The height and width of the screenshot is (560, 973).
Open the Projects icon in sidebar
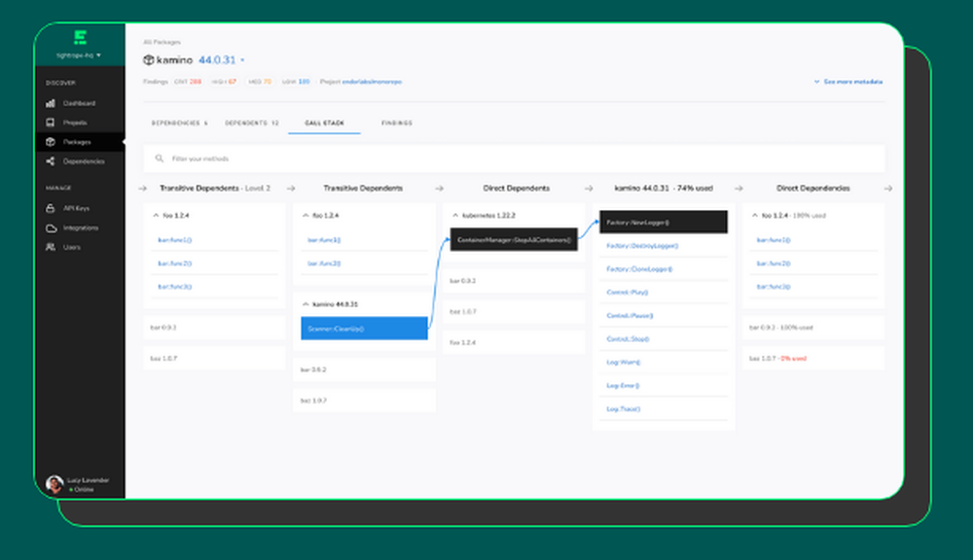(x=51, y=122)
